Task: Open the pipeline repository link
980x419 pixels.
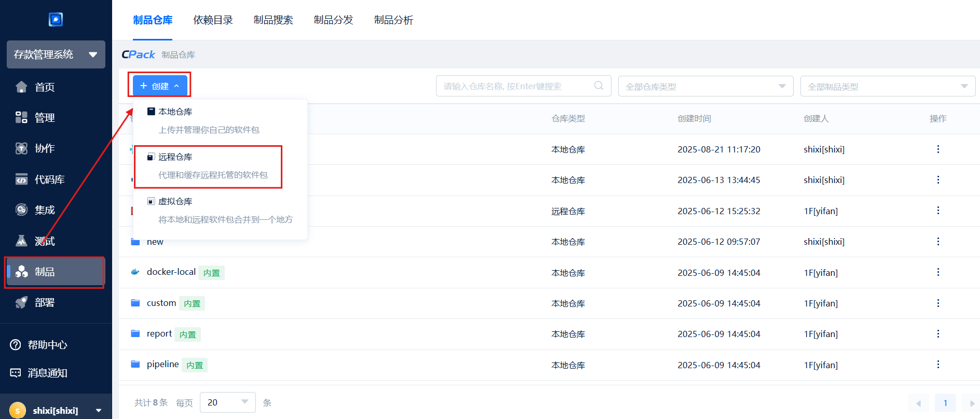Action: click(162, 365)
